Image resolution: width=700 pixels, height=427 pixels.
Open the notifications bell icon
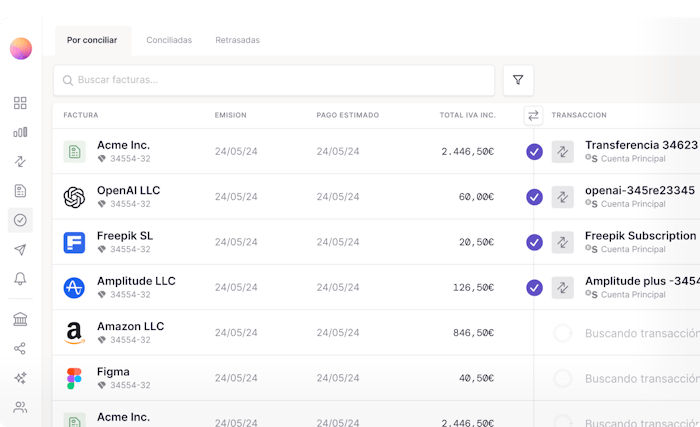20,279
